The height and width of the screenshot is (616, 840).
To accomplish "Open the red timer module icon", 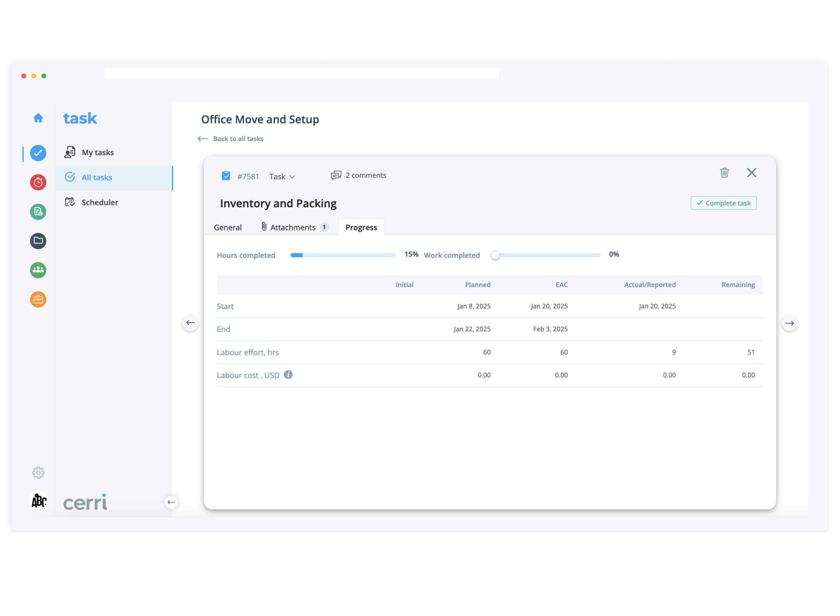I will (38, 182).
